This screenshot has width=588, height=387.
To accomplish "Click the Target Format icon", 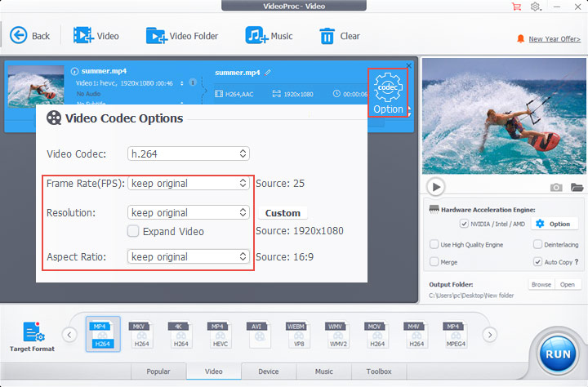I will (33, 336).
